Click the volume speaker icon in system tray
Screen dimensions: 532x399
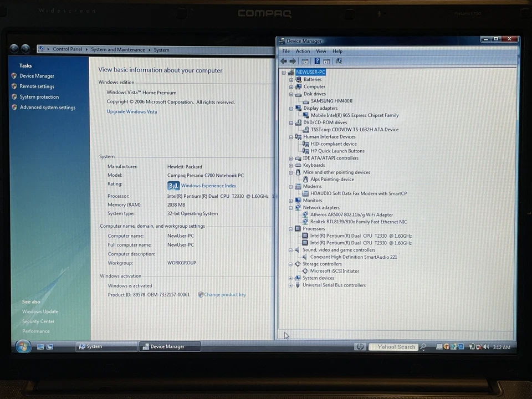tap(486, 347)
